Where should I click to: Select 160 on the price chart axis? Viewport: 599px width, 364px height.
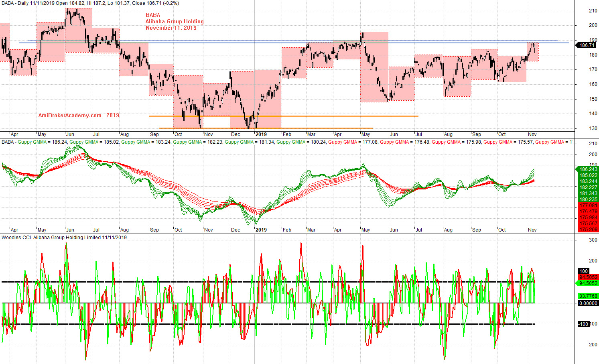point(593,84)
